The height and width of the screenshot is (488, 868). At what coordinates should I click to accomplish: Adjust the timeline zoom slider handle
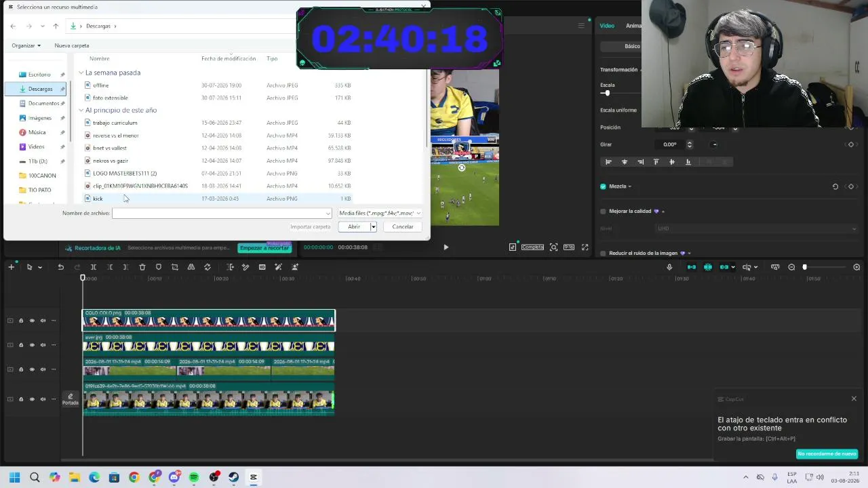(805, 267)
